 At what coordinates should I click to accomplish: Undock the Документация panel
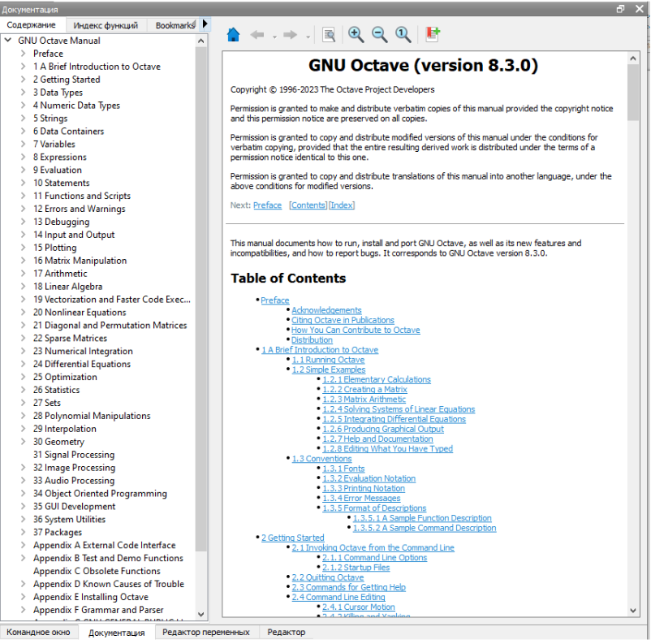pyautogui.click(x=621, y=8)
